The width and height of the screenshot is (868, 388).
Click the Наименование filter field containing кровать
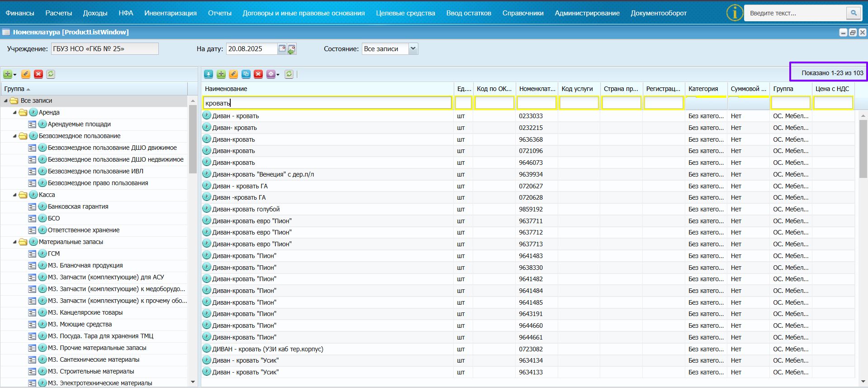point(327,103)
